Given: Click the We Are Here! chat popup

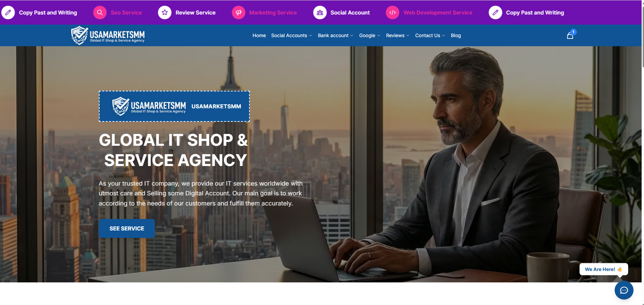Looking at the screenshot, I should click(x=603, y=269).
